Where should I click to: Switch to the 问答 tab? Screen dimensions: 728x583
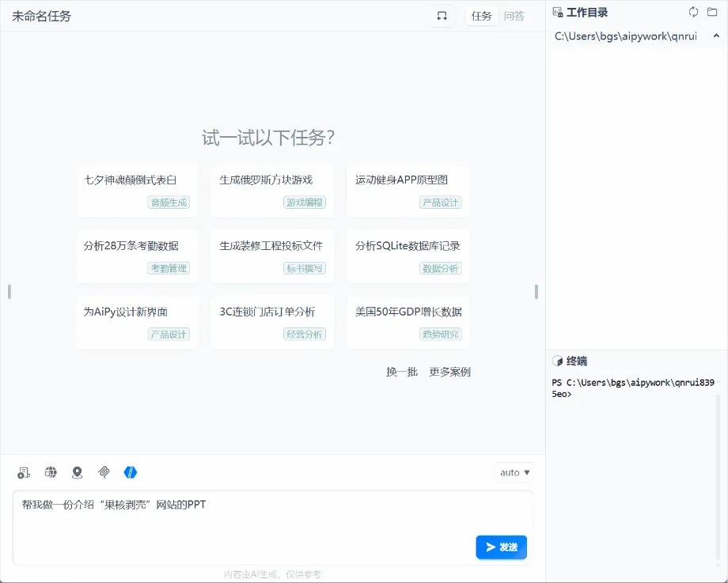pyautogui.click(x=514, y=17)
